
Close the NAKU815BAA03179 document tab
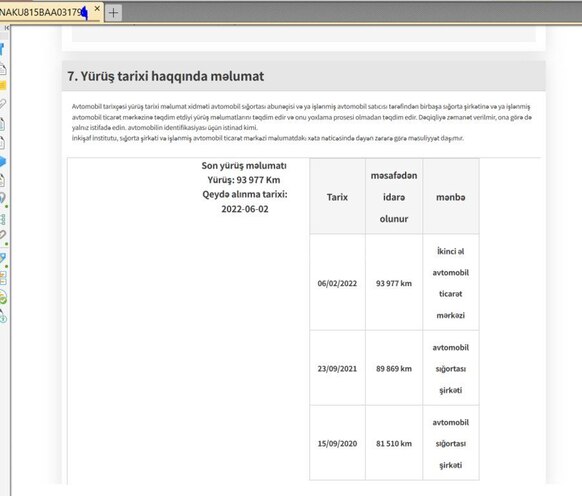(97, 8)
